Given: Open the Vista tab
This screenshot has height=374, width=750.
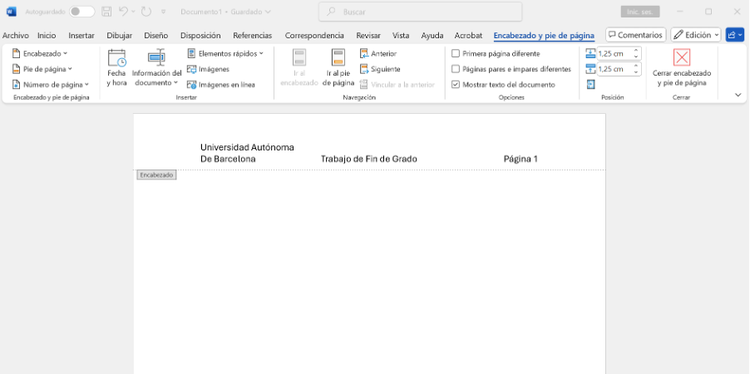Looking at the screenshot, I should [400, 35].
